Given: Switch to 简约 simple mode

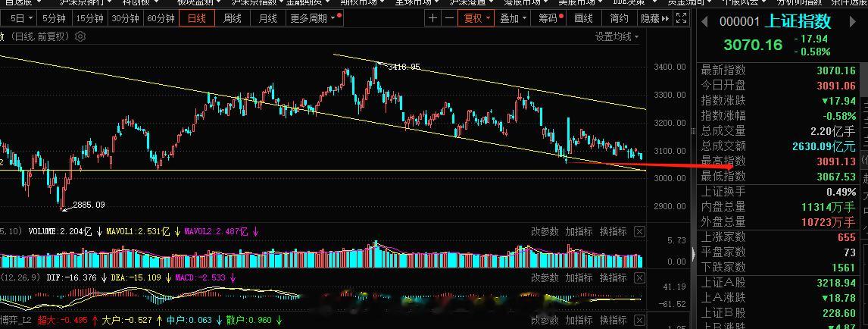Looking at the screenshot, I should (619, 18).
